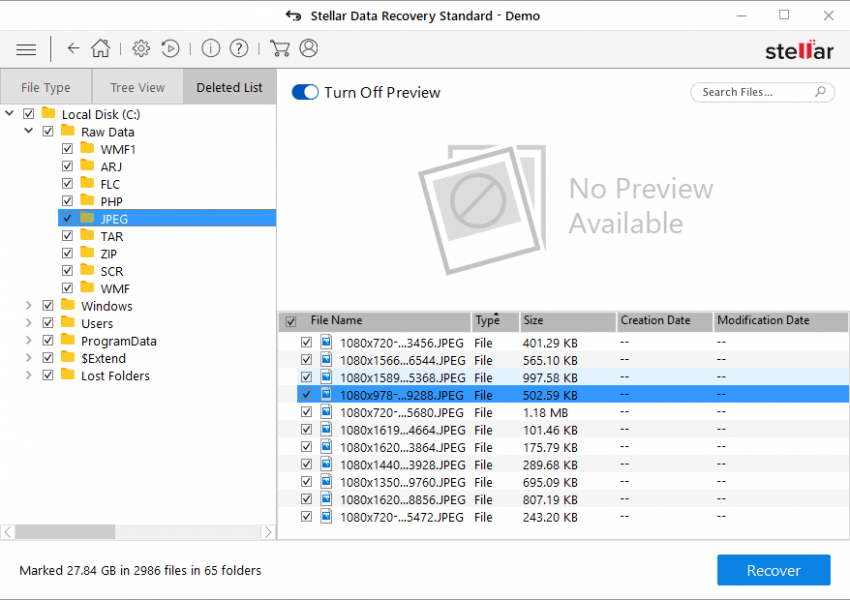
Task: Uncheck the ARJ folder checkbox
Action: click(x=67, y=166)
